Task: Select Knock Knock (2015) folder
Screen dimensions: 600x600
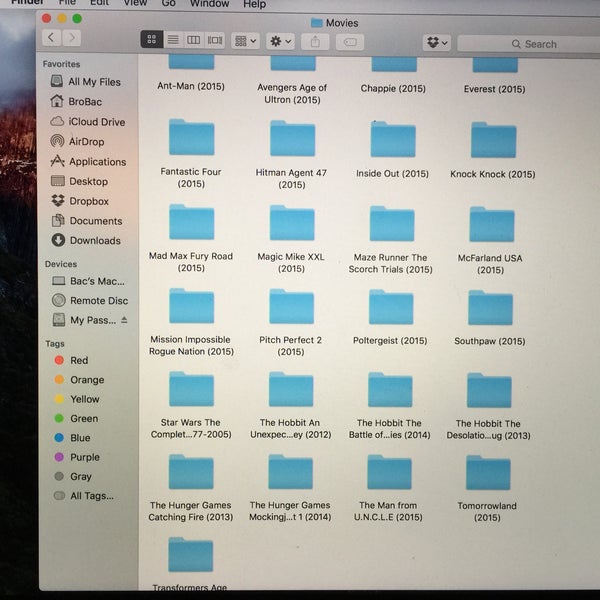Action: [493, 140]
